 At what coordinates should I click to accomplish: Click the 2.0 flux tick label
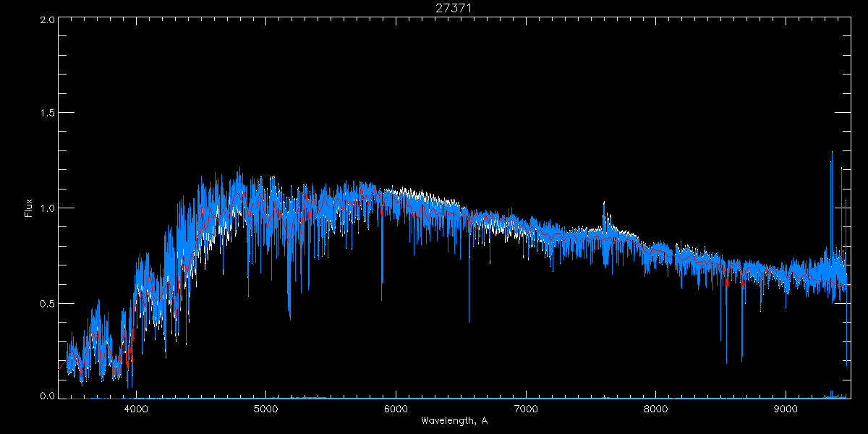point(46,20)
